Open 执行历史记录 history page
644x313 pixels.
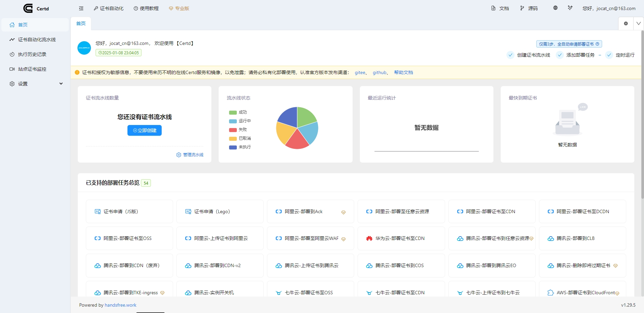33,54
